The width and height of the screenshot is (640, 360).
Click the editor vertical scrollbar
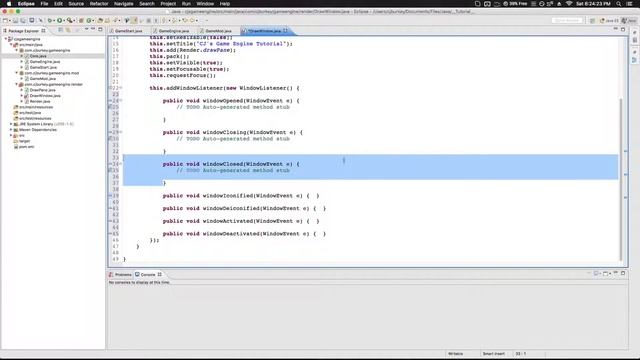click(621, 180)
